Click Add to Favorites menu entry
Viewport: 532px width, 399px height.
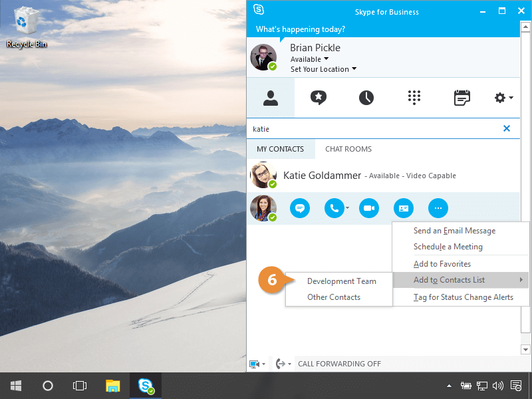[442, 264]
